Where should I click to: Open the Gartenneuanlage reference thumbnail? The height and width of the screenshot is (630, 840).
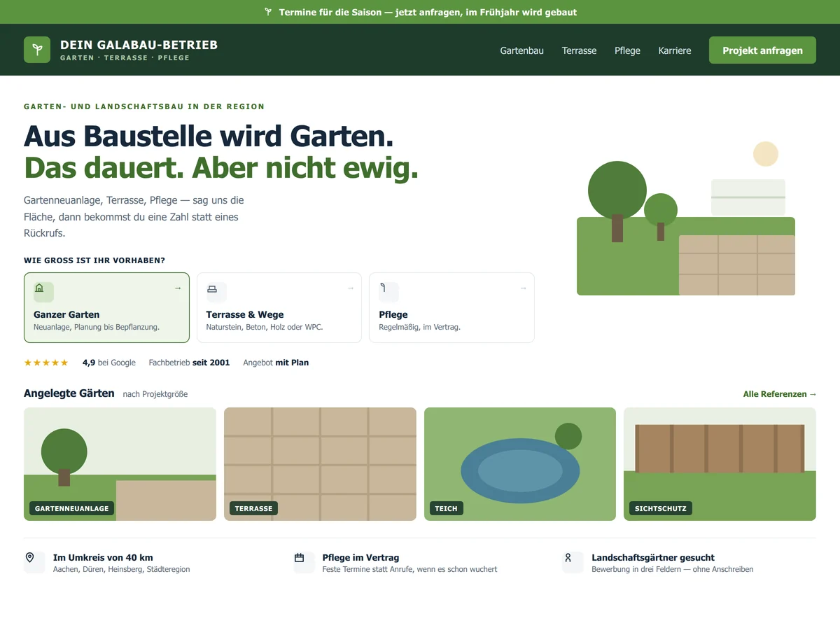click(x=120, y=464)
